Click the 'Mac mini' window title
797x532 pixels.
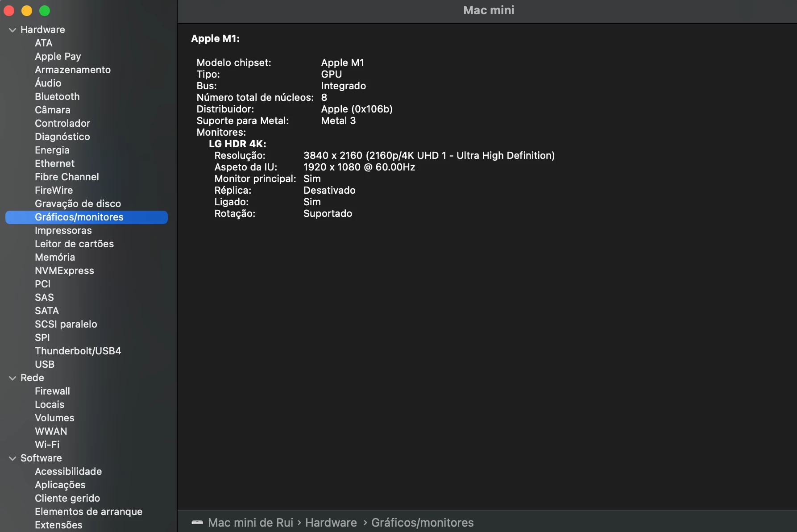[x=489, y=10]
